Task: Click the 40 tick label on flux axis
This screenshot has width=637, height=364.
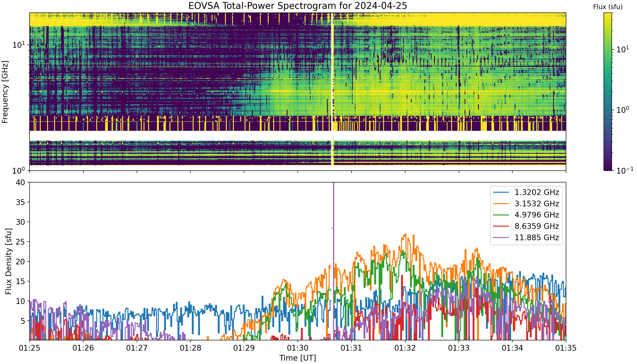Action: tap(21, 182)
